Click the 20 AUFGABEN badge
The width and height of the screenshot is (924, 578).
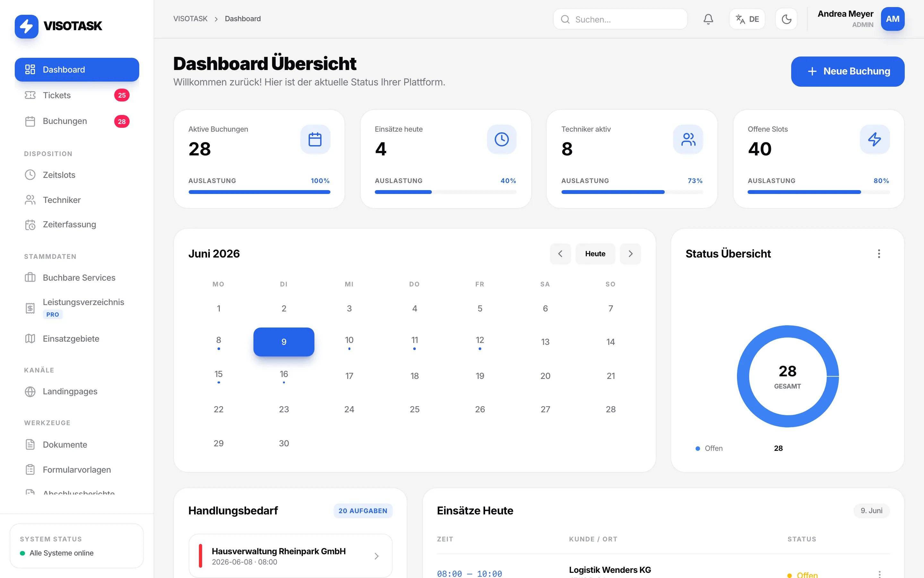tap(363, 511)
